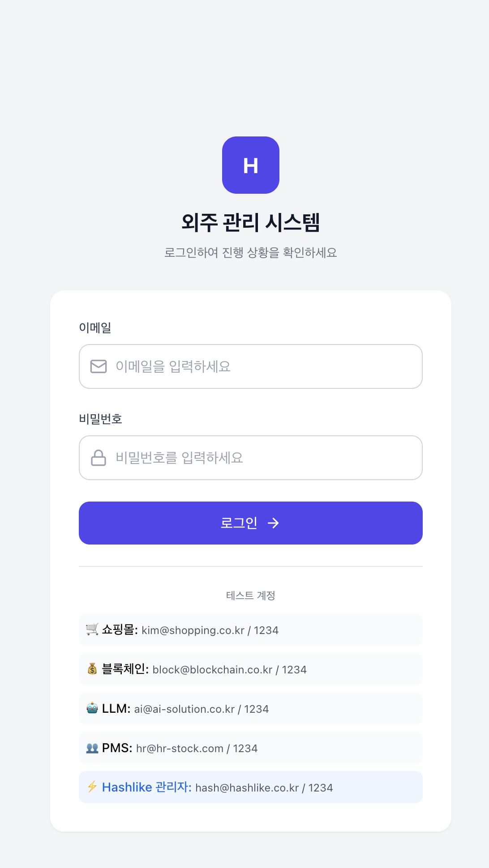Select the LLM test account entry
Viewport: 489px width, 868px height.
[x=250, y=708]
